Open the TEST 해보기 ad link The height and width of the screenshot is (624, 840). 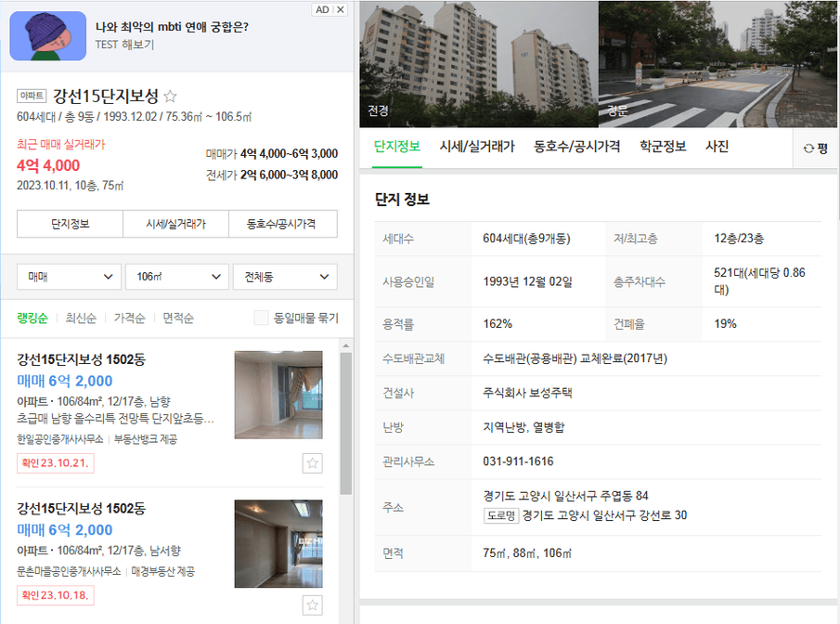coord(124,45)
